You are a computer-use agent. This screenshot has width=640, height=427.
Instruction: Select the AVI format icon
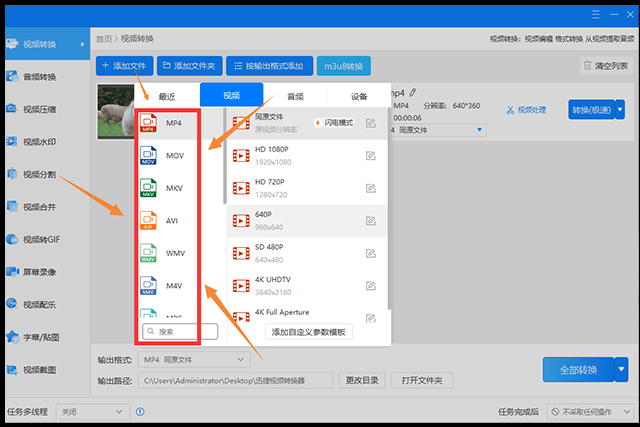coord(148,221)
